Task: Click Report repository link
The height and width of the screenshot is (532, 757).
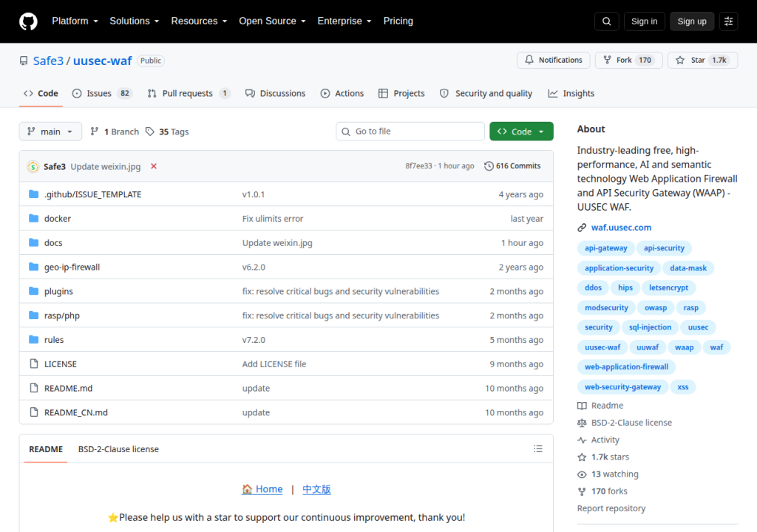Action: [x=611, y=508]
